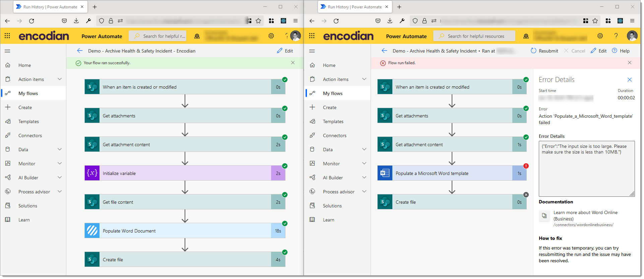
Task: Open Connectors in right window sidebar
Action: coord(338,135)
